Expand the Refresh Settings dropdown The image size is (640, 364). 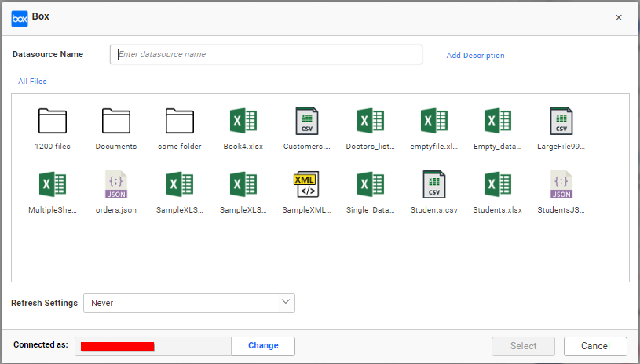coord(188,303)
